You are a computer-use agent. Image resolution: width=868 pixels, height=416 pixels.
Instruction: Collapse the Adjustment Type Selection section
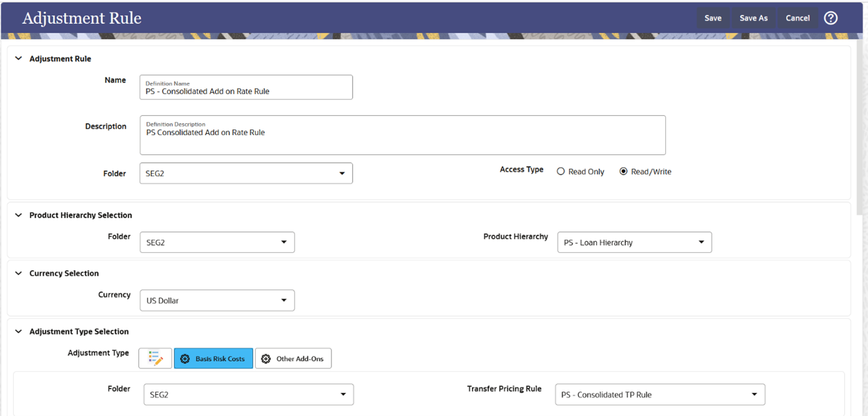(18, 331)
